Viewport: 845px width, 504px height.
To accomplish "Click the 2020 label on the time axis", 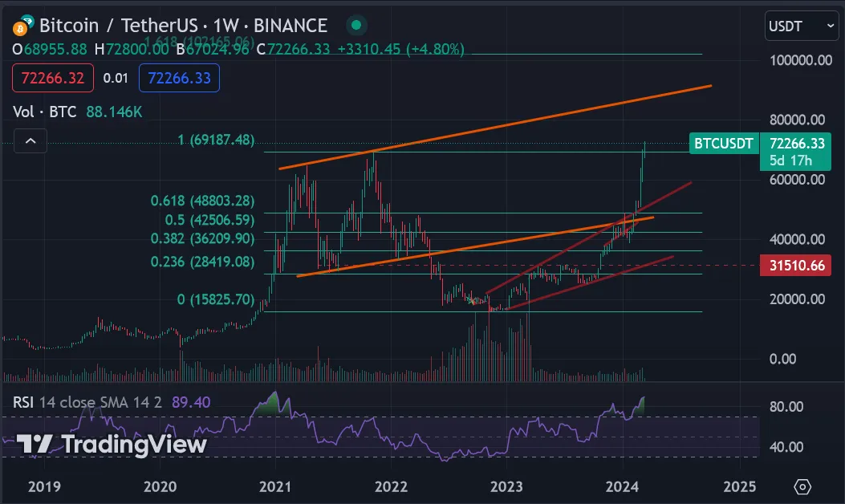I will click(160, 487).
